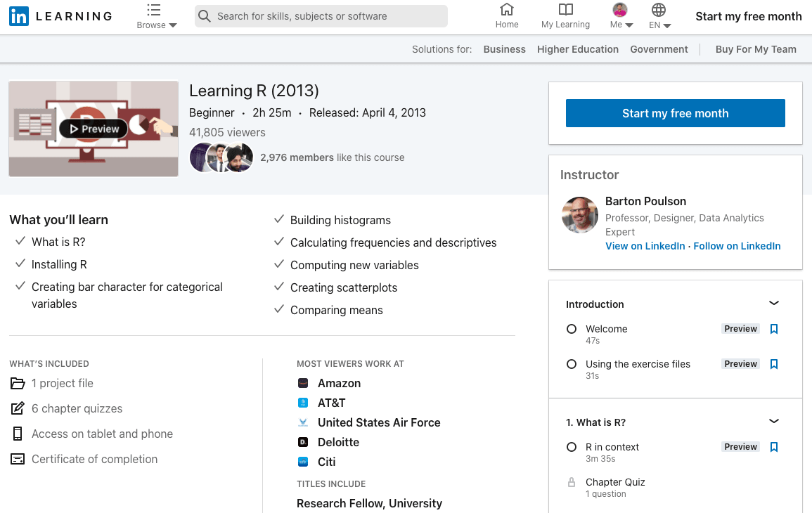Screen dimensions: 812x513
Task: Open the locked Chapter Quiz
Action: tap(615, 482)
